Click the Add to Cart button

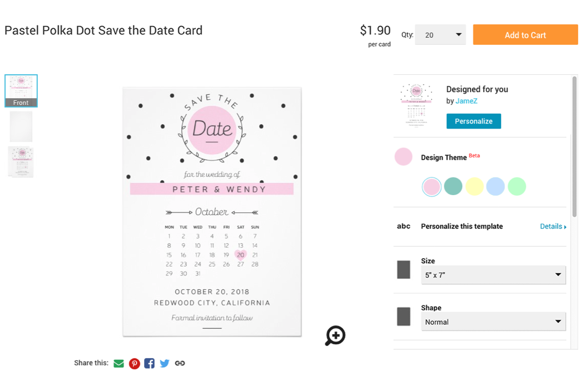pos(525,35)
